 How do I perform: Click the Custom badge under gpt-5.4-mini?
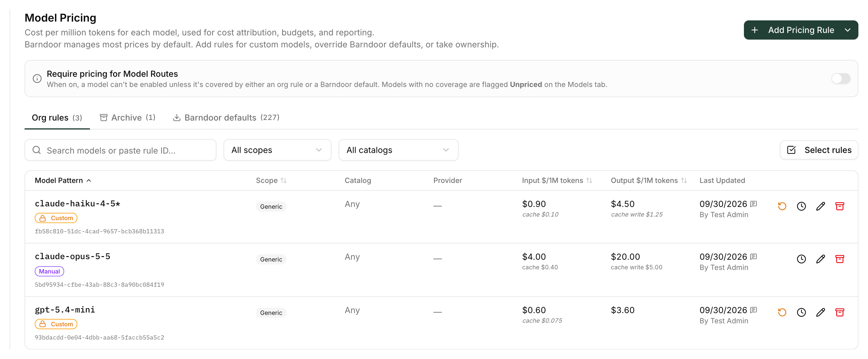[56, 324]
